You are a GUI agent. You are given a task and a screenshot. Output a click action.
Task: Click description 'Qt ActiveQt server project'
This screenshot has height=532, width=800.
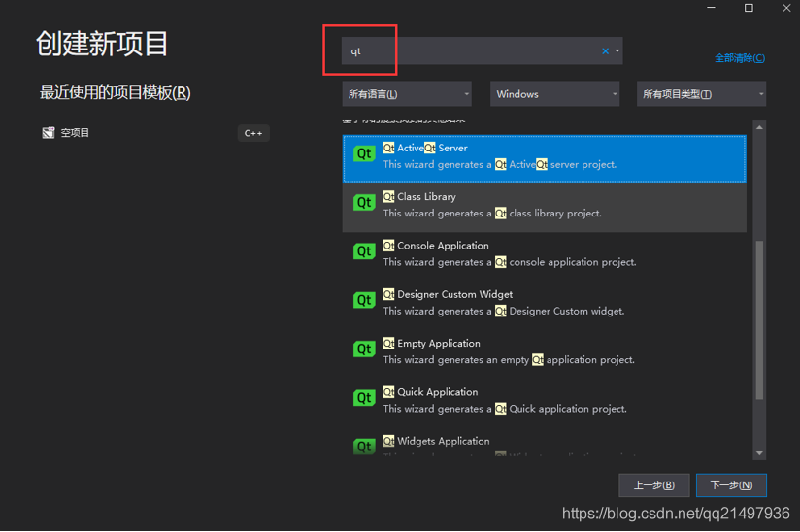[x=555, y=165]
